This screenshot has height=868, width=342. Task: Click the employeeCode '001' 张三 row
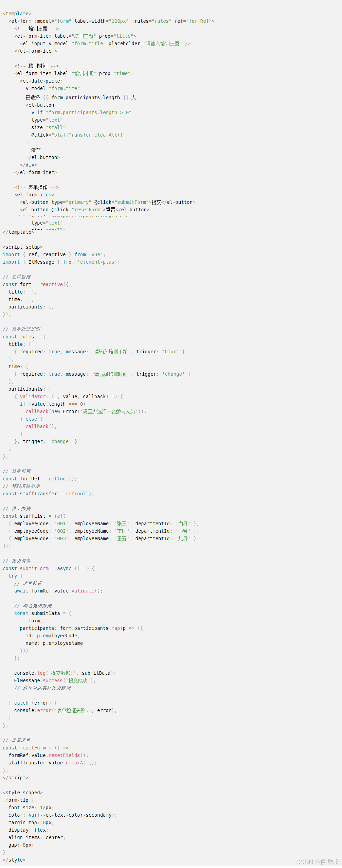tap(104, 524)
